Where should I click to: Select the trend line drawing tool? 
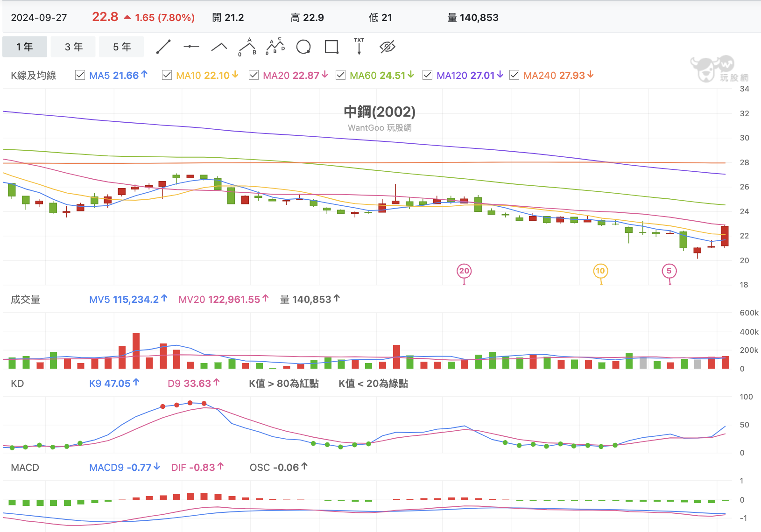click(x=163, y=47)
